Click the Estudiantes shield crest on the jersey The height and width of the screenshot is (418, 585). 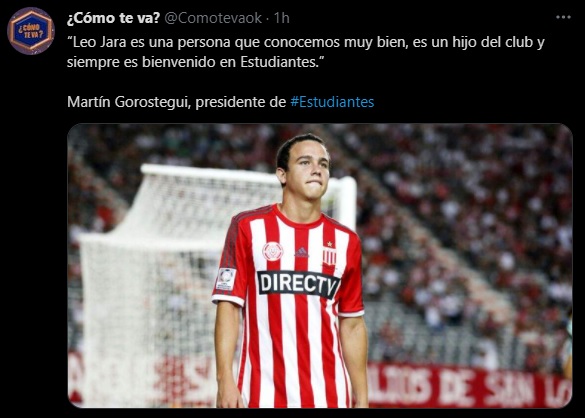tap(329, 256)
